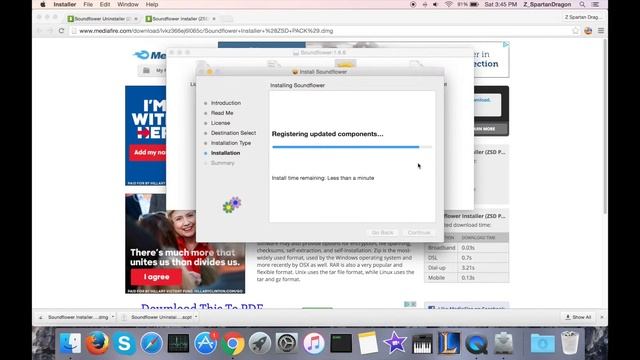Click the Chrome extension icon beside the star

[x=588, y=31]
